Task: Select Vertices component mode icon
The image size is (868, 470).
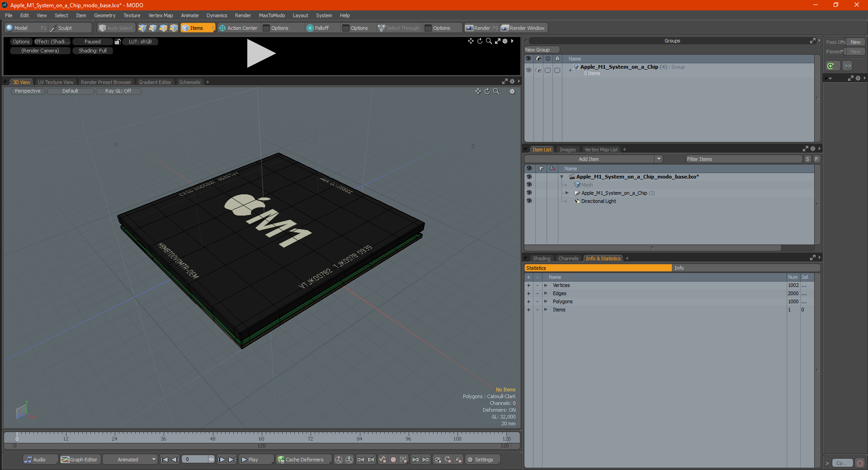Action: coord(142,28)
